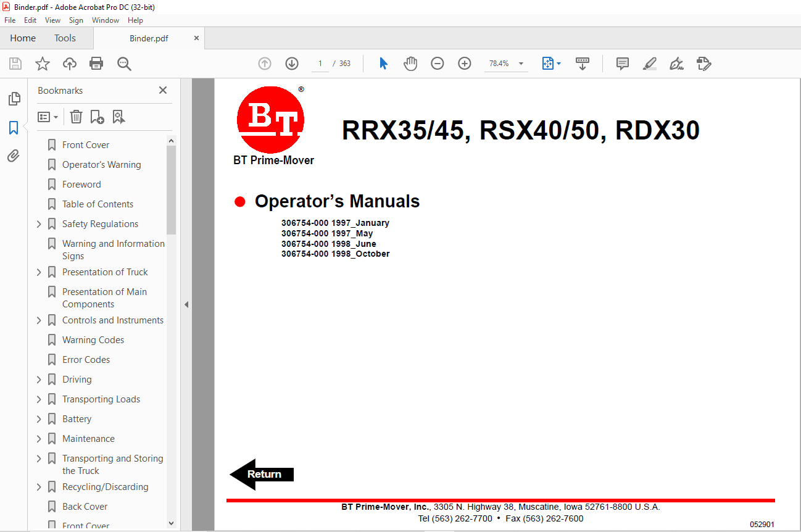
Task: Jump to the Table of Contents bookmark
Action: click(x=98, y=204)
